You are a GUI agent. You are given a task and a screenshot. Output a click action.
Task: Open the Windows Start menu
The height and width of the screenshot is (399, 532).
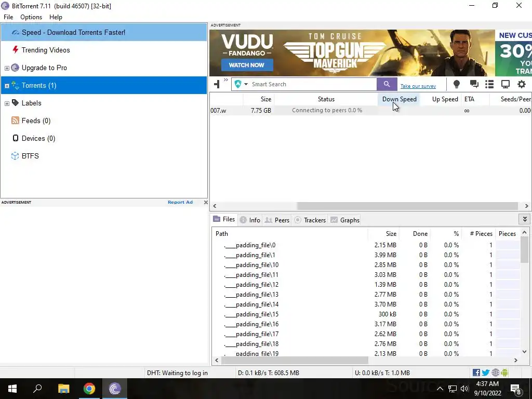pyautogui.click(x=12, y=389)
